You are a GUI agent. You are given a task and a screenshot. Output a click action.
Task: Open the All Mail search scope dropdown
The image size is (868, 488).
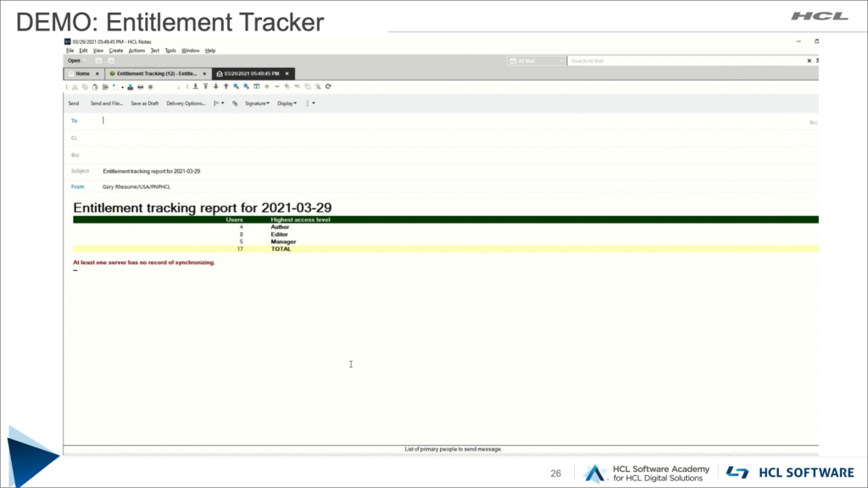tap(536, 61)
